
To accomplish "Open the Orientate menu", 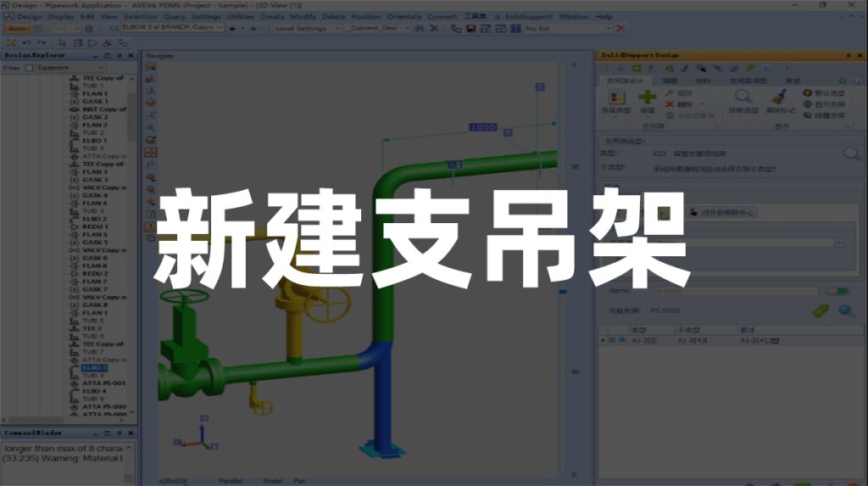I will (403, 17).
